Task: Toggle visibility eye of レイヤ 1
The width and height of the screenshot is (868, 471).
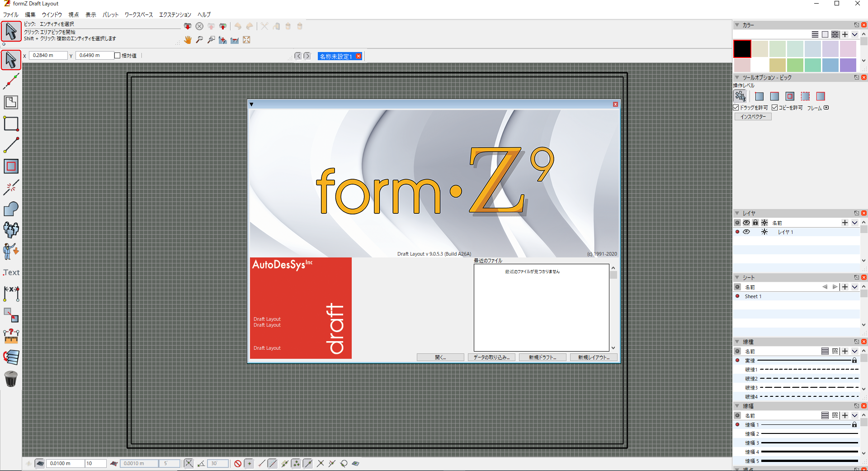Action: click(x=746, y=232)
